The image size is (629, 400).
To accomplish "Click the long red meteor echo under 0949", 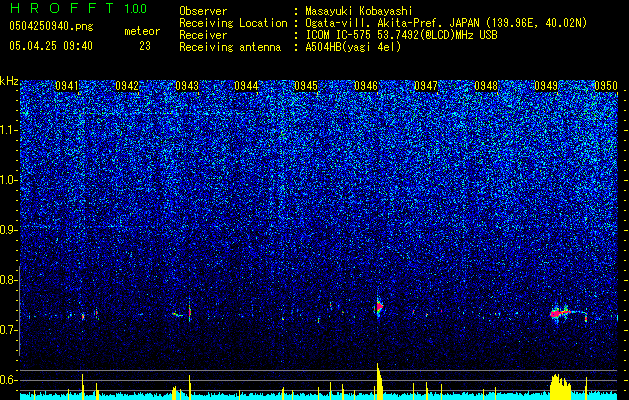I will [x=560, y=313].
